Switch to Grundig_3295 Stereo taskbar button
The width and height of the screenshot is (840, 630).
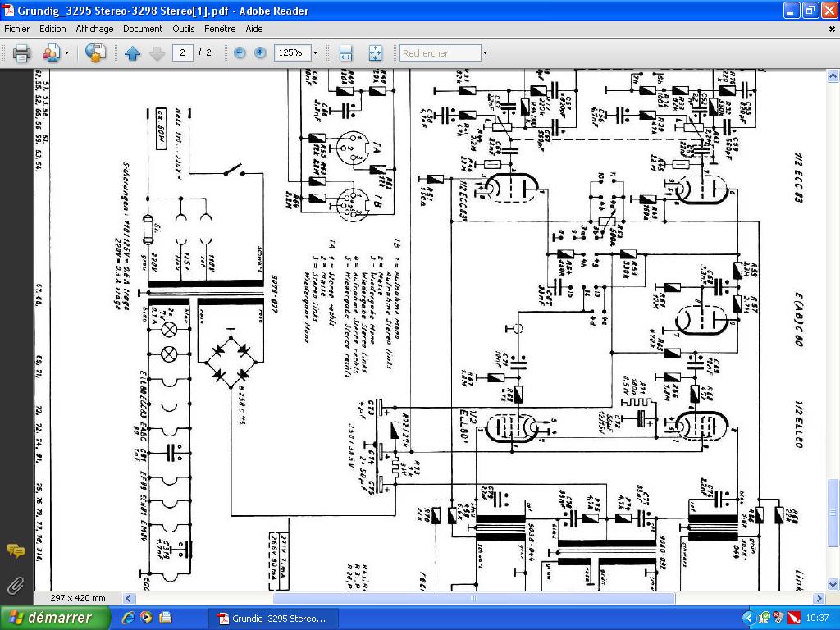coord(273,619)
